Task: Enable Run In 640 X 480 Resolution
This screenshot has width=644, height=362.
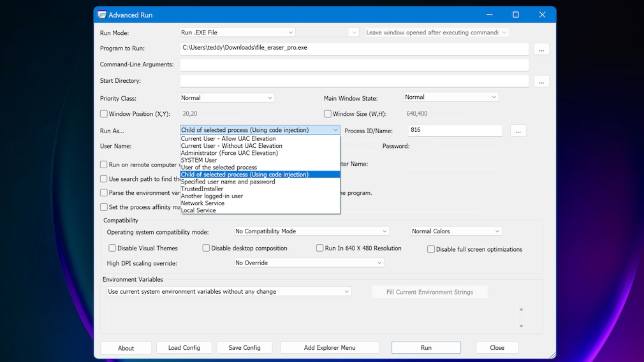Action: click(320, 248)
